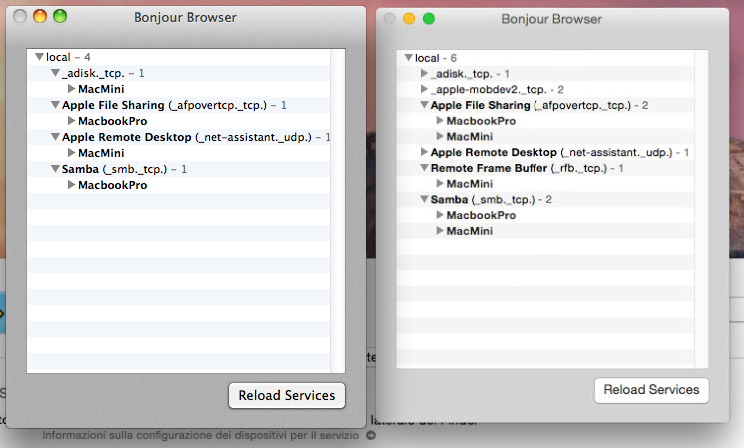Select '_adisk._tcp. - 1' text in left window
Image resolution: width=744 pixels, height=448 pixels.
click(x=103, y=73)
